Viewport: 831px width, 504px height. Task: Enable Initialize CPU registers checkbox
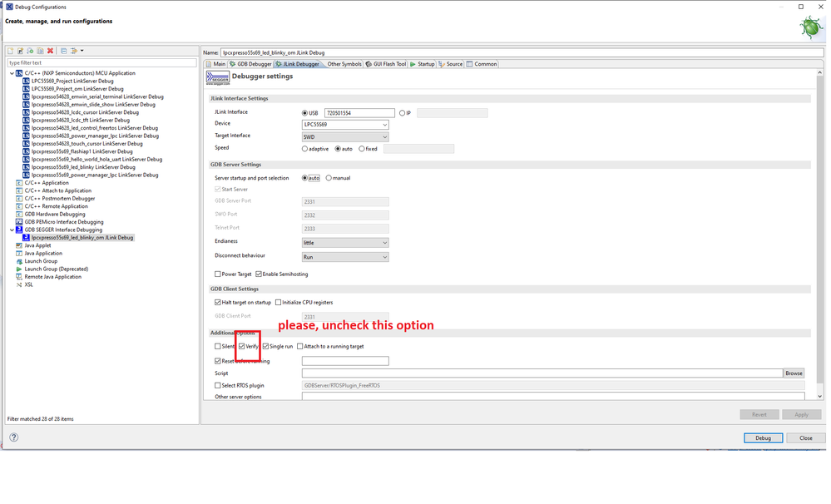pos(278,303)
